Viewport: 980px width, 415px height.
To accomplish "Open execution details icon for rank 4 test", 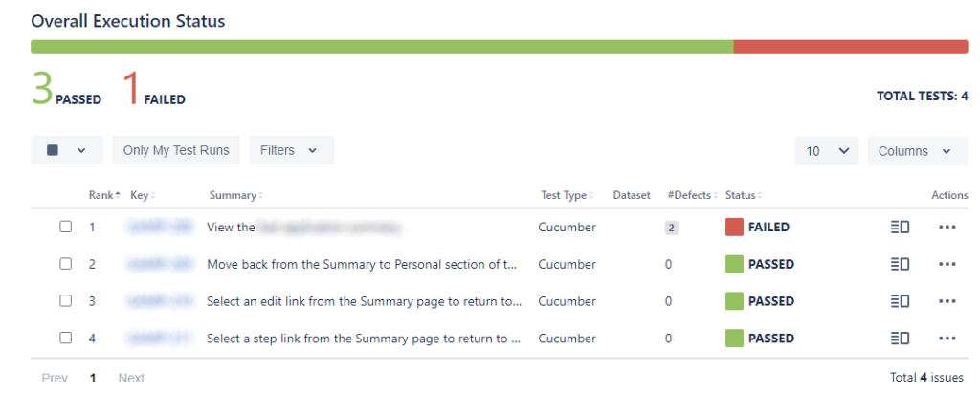I will pyautogui.click(x=900, y=339).
